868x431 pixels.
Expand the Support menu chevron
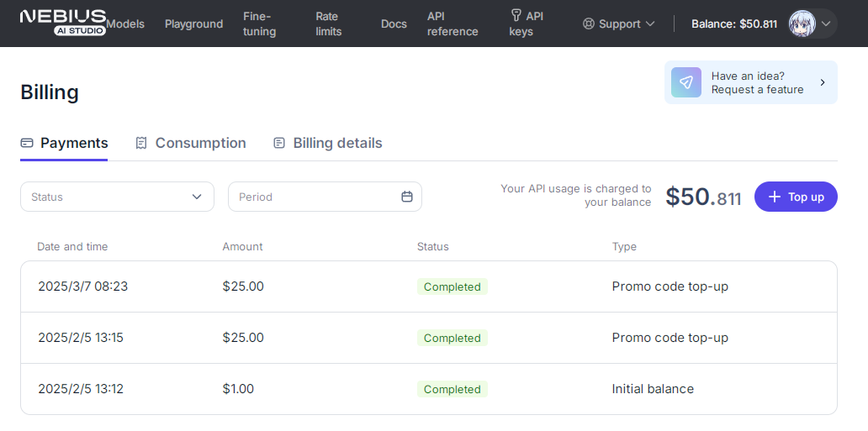(x=650, y=24)
